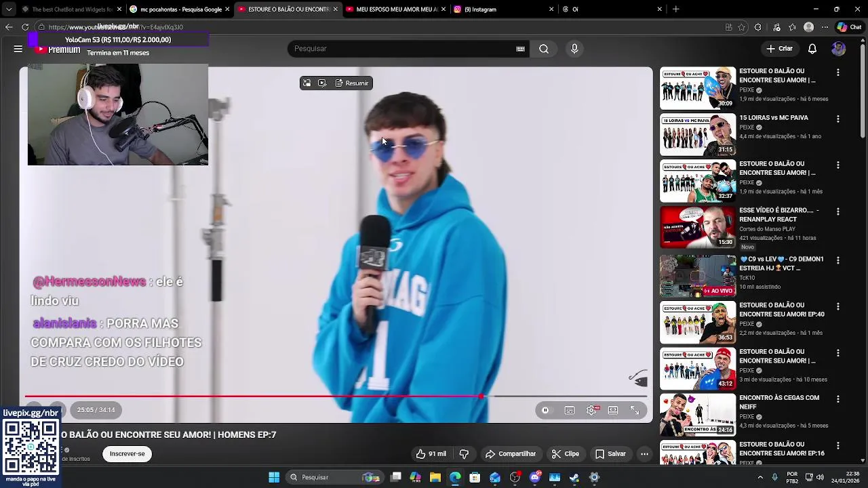
Task: Open options for the 43:12 suggested video
Action: (838, 353)
